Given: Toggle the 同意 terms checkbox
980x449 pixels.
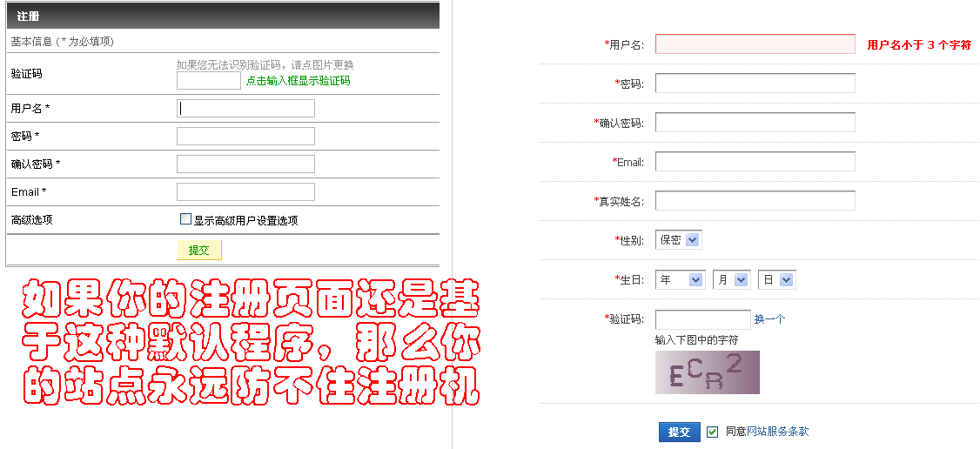Looking at the screenshot, I should tap(713, 432).
